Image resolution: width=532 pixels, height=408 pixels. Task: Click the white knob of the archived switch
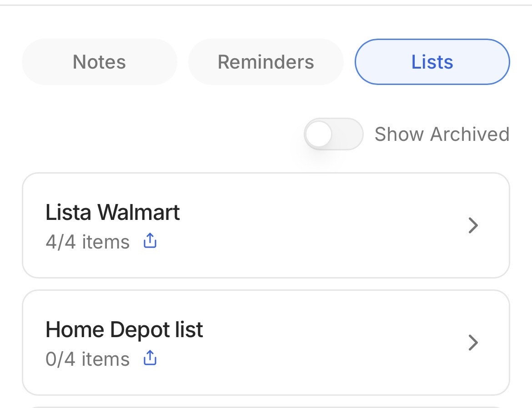319,134
